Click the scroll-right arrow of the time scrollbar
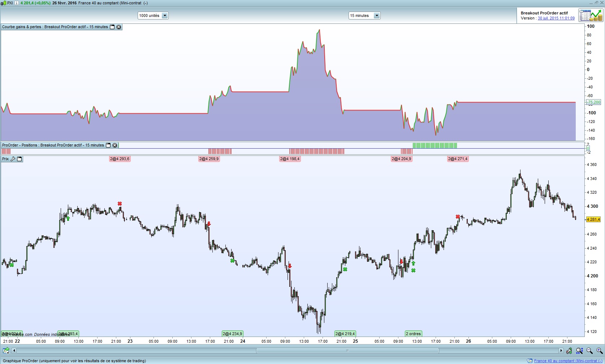The width and height of the screenshot is (605, 364). 561,350
